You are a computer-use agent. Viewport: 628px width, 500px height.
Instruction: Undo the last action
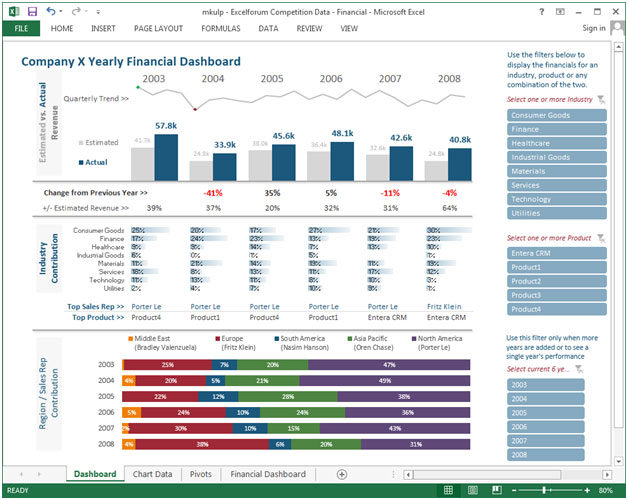tap(51, 11)
